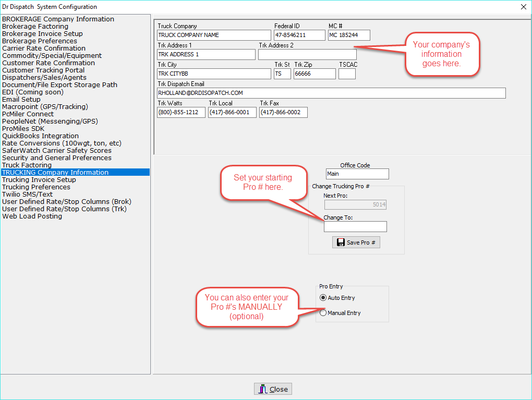This screenshot has height=400, width=532.
Task: Select TRUCKING Company Information entry
Action: (x=75, y=172)
